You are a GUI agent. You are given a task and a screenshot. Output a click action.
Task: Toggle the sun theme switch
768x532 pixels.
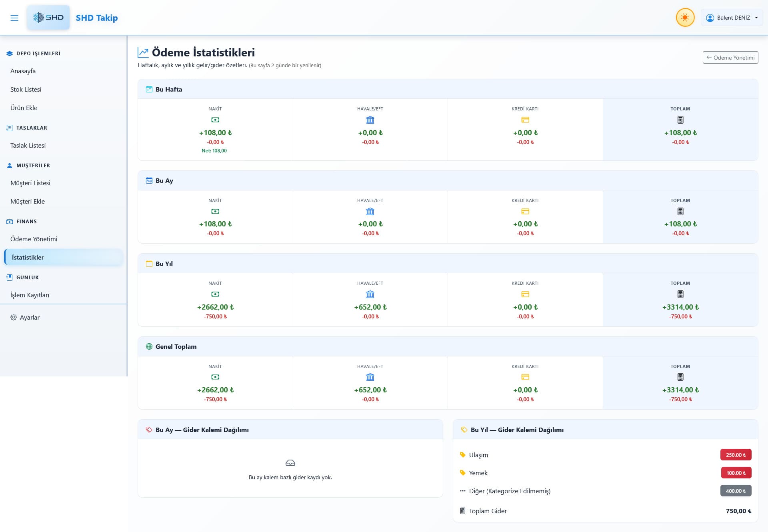pos(685,18)
